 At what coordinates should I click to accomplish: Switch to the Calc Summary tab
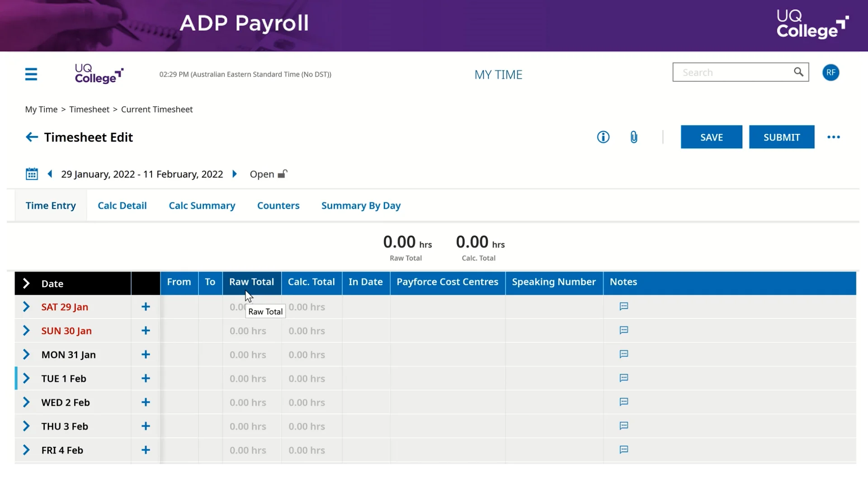[202, 205]
